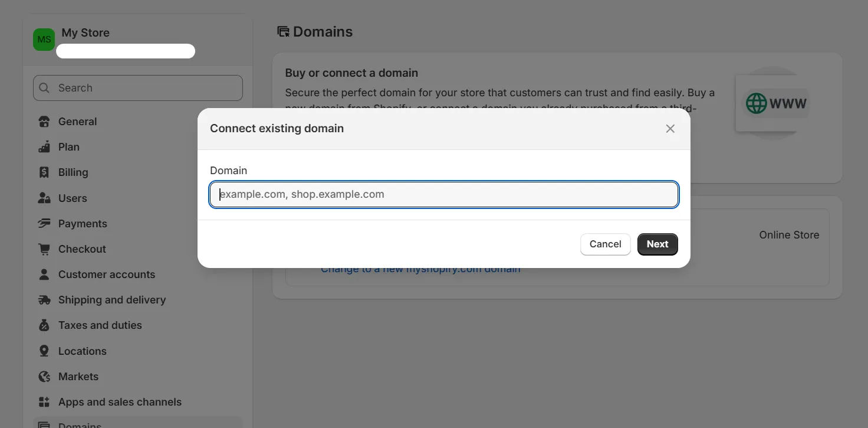Click the Connect existing domain dialog title
Image resolution: width=868 pixels, height=428 pixels.
point(277,129)
